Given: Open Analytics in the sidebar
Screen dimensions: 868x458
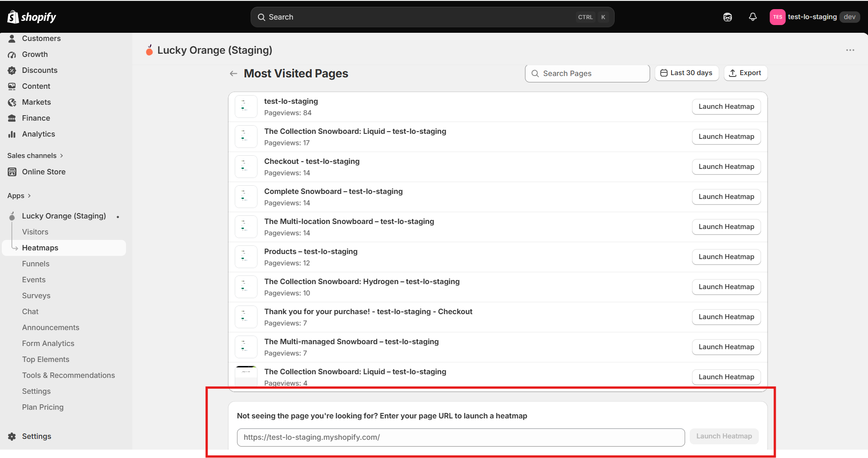Looking at the screenshot, I should pos(39,134).
